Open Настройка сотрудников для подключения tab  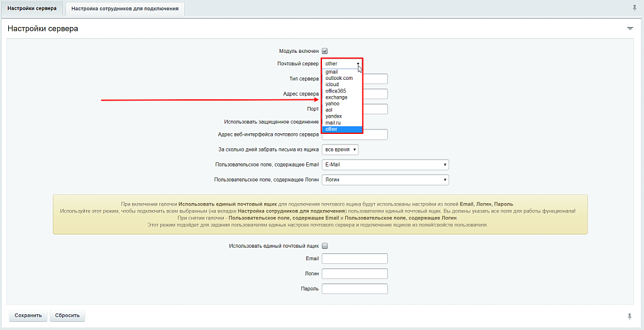point(125,9)
